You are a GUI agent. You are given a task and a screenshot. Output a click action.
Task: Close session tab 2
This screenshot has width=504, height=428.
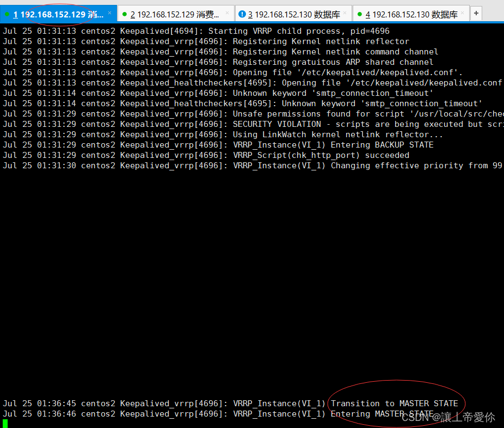(x=228, y=13)
